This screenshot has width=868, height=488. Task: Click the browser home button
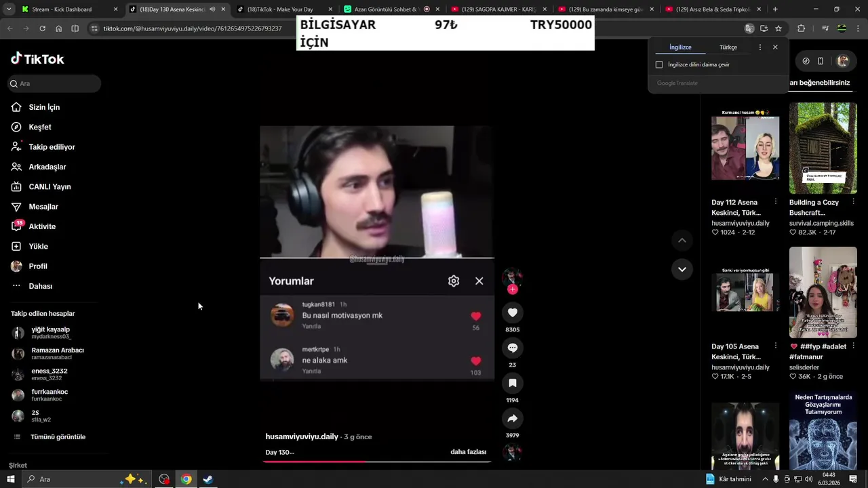click(58, 28)
